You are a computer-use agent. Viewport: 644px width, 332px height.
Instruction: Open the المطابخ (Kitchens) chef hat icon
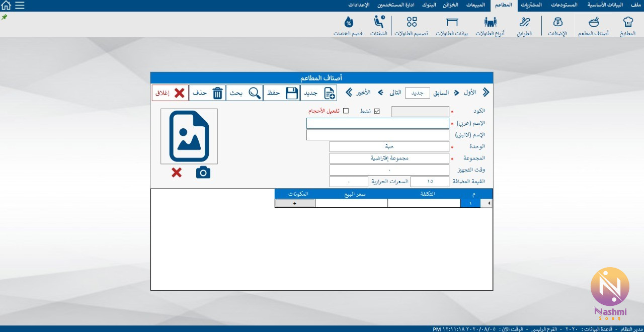coord(627,22)
